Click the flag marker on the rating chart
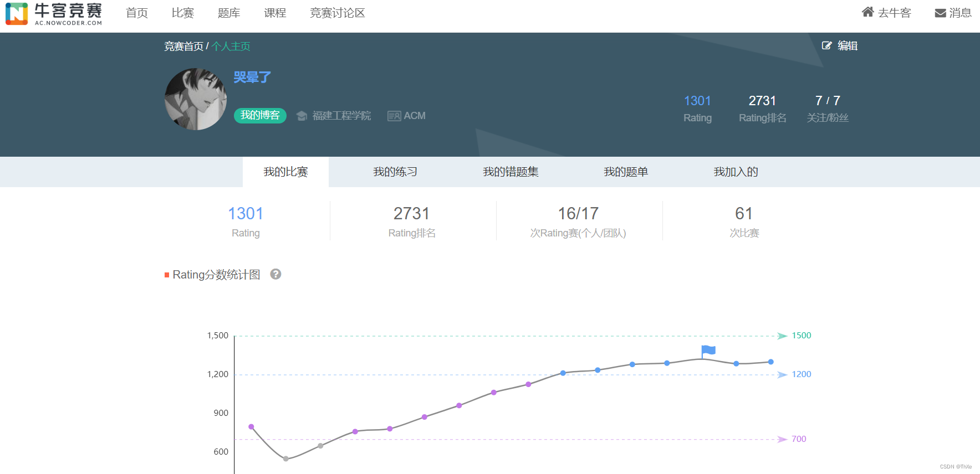This screenshot has height=474, width=980. pos(708,351)
